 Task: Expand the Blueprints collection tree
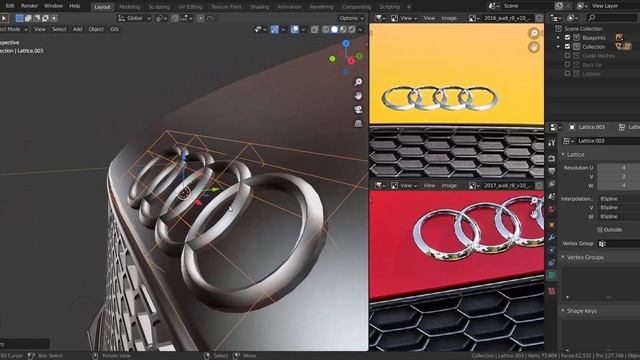tap(558, 38)
